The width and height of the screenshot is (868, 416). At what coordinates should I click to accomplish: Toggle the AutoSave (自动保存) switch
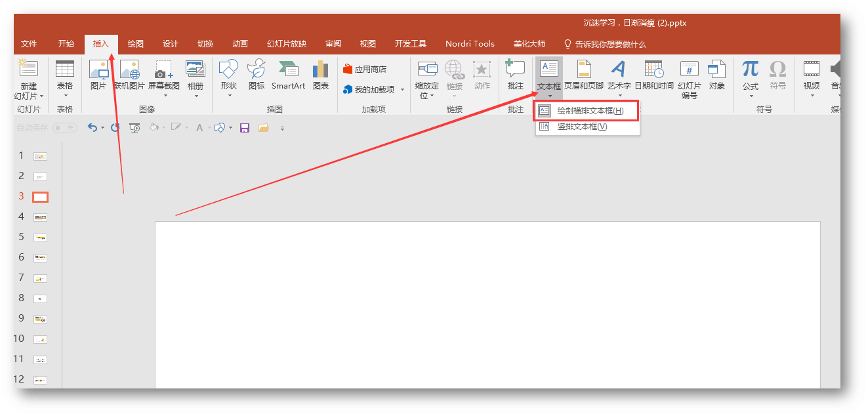tap(64, 128)
